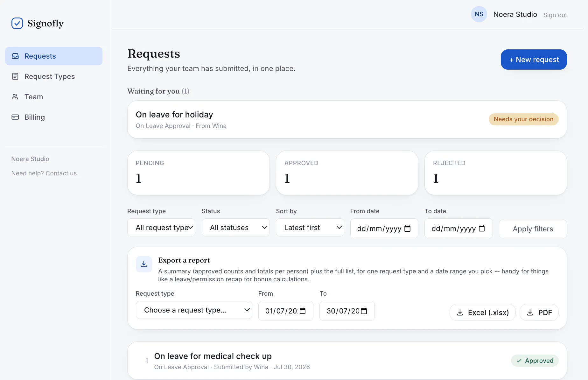Expand Choose a request type dropdown
The image size is (588, 380).
pos(194,310)
